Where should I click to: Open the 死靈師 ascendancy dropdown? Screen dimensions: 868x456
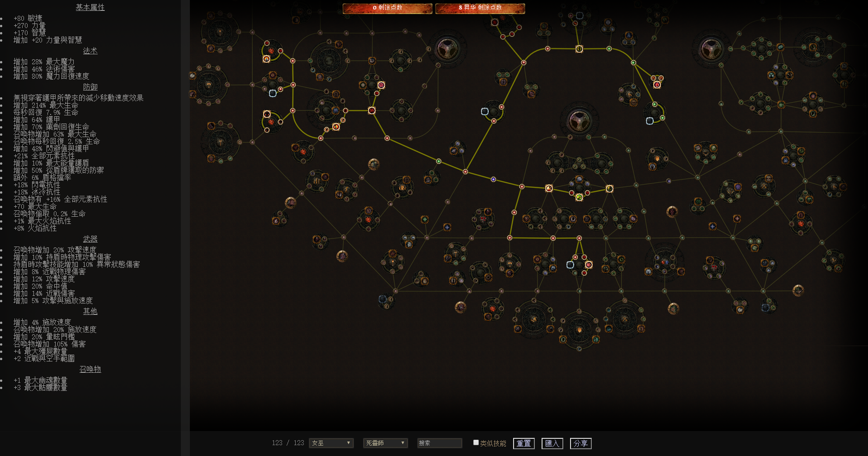[x=386, y=443]
